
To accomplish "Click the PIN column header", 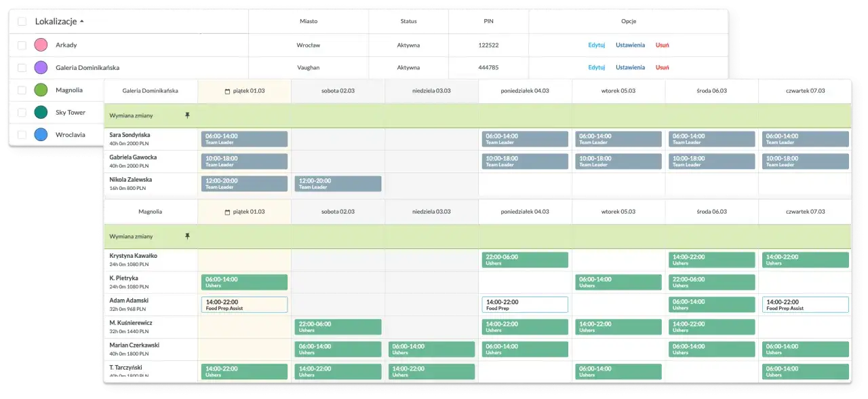I will coord(488,21).
